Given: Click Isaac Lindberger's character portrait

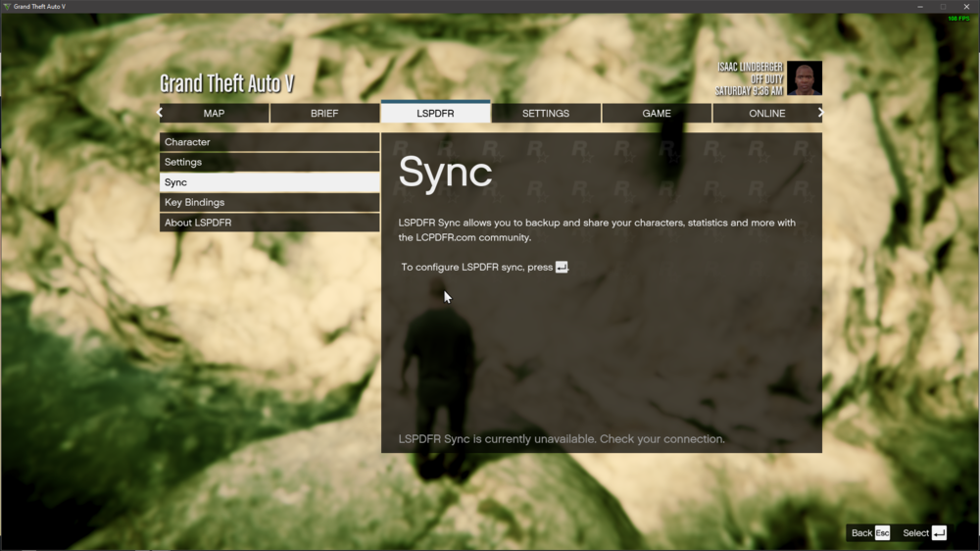Looking at the screenshot, I should (x=805, y=78).
